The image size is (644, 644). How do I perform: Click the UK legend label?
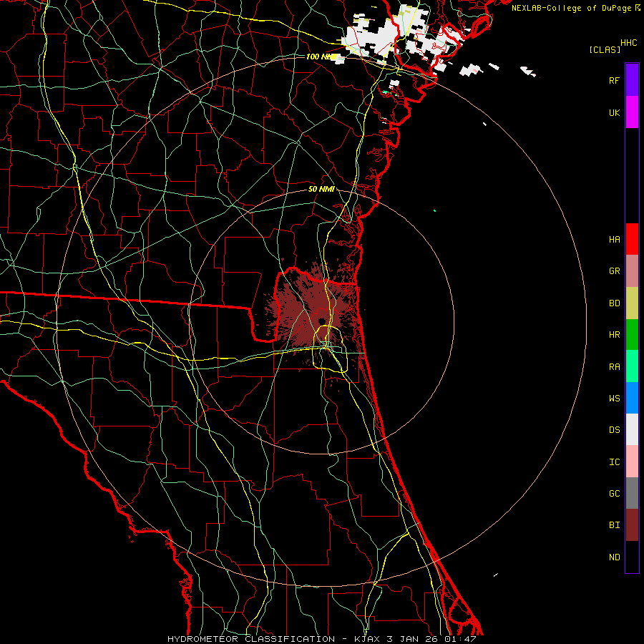(614, 112)
